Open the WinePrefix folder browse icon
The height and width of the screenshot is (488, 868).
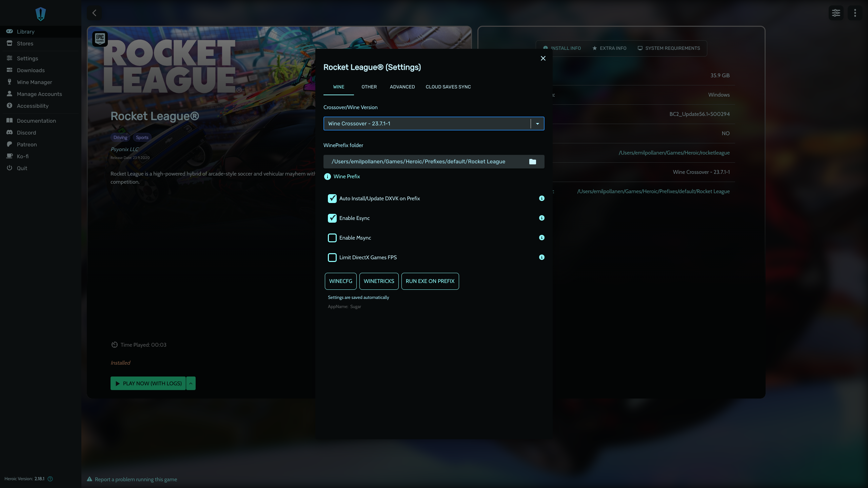click(532, 162)
